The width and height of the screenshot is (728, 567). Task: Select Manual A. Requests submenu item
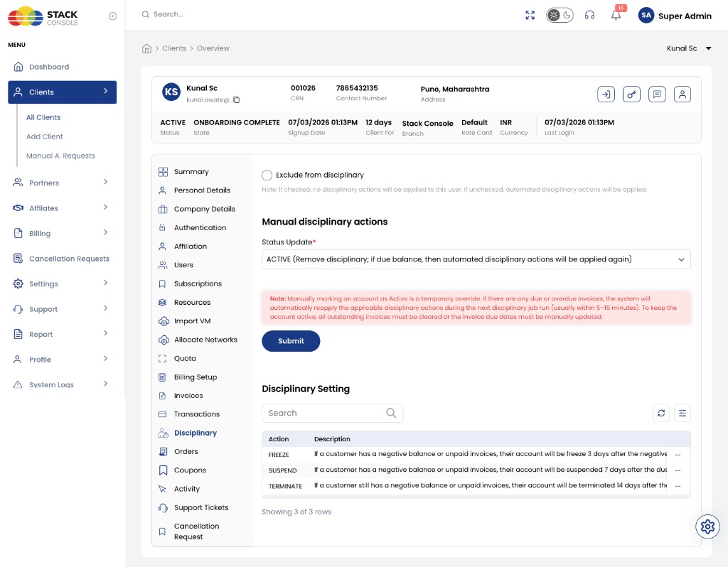(x=60, y=156)
